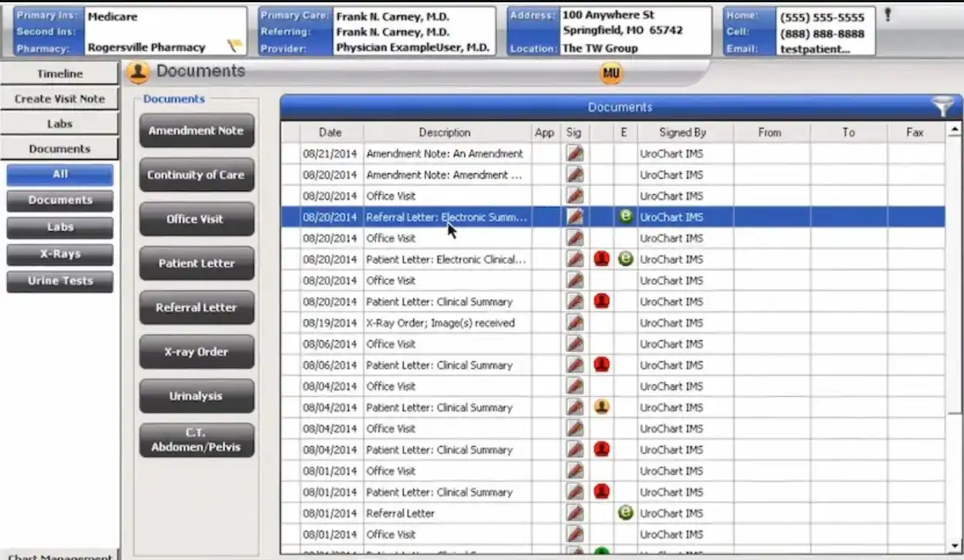Open the Urine Tests filter
The image size is (964, 560).
pos(60,281)
